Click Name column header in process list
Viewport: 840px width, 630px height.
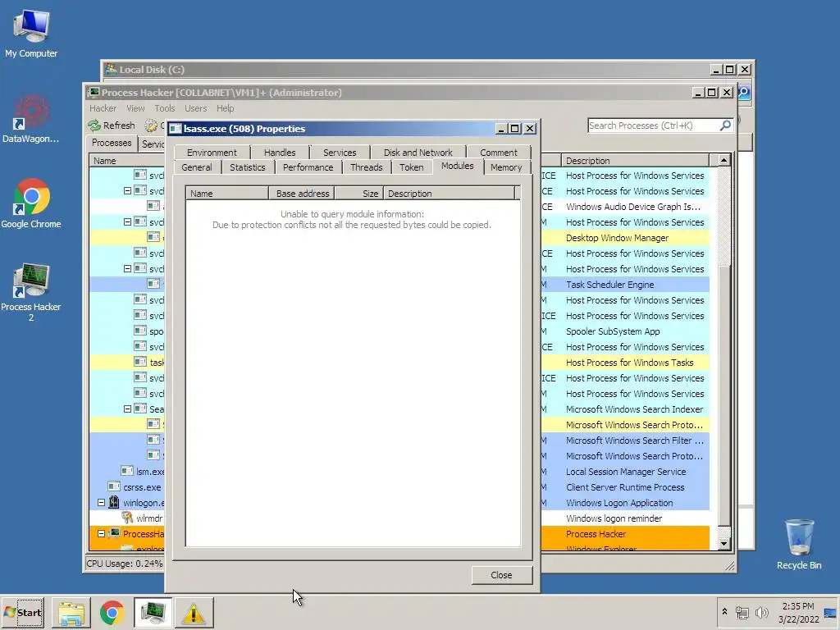point(127,161)
